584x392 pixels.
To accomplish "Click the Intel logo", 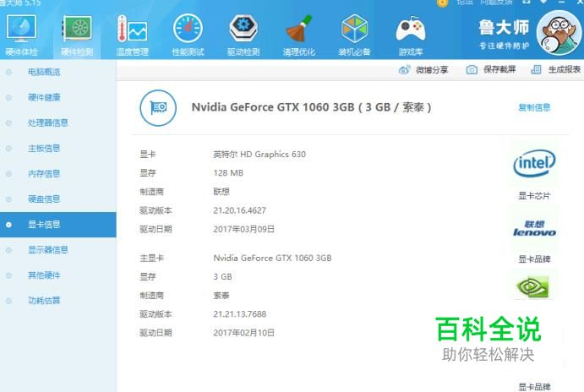I will (534, 163).
